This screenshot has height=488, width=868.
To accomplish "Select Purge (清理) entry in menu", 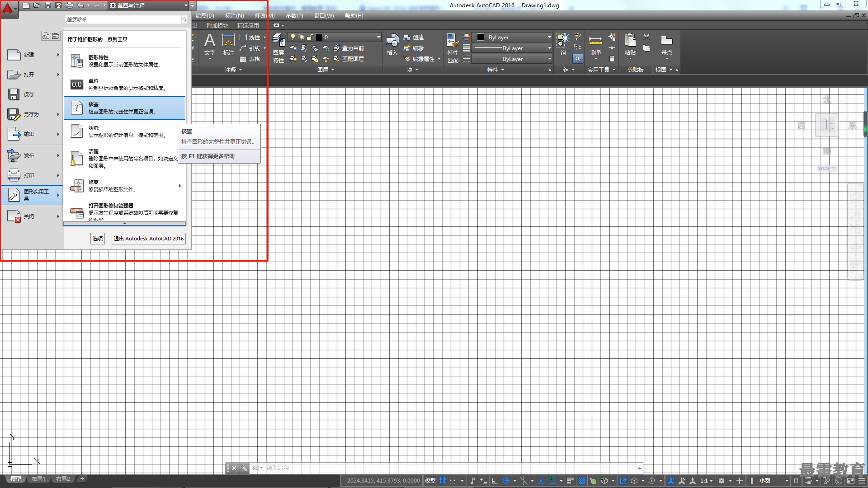I will [124, 159].
